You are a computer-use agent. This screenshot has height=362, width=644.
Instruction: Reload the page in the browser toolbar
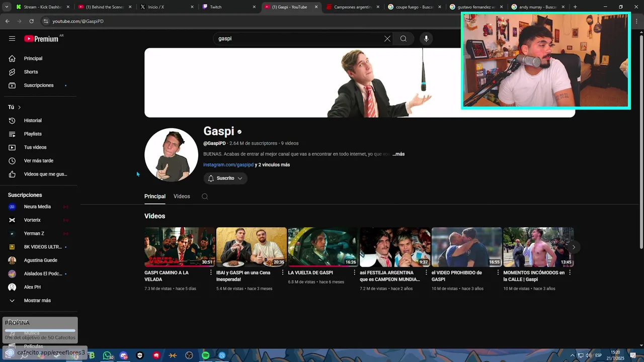click(31, 21)
